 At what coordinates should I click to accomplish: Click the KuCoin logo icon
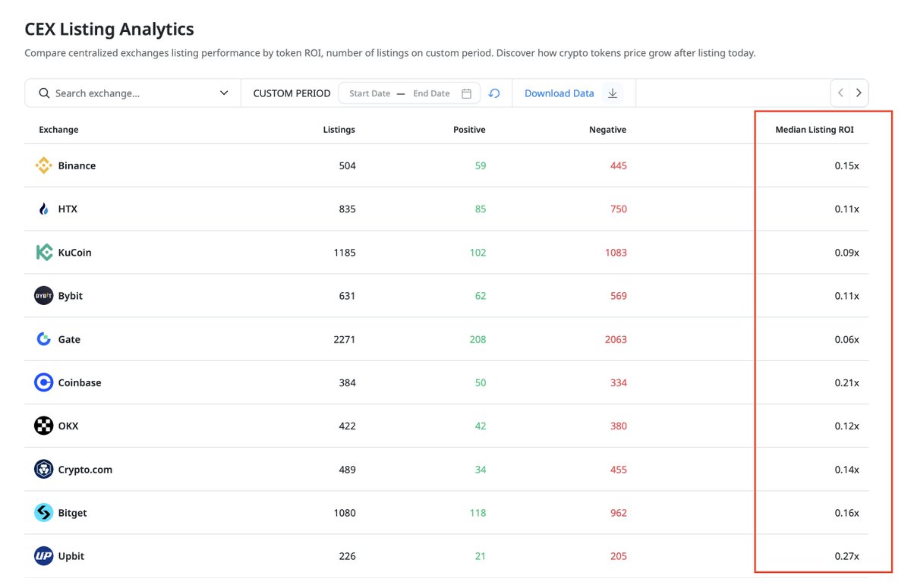44,253
